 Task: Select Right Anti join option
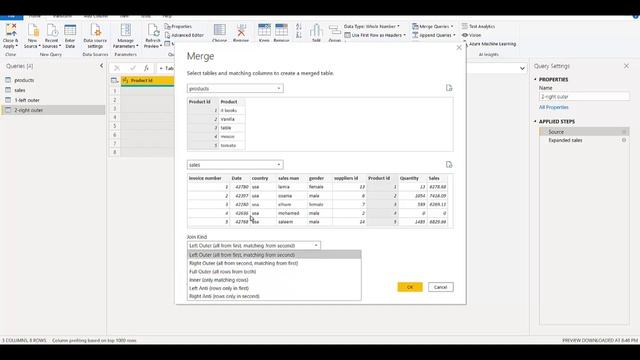(274, 296)
